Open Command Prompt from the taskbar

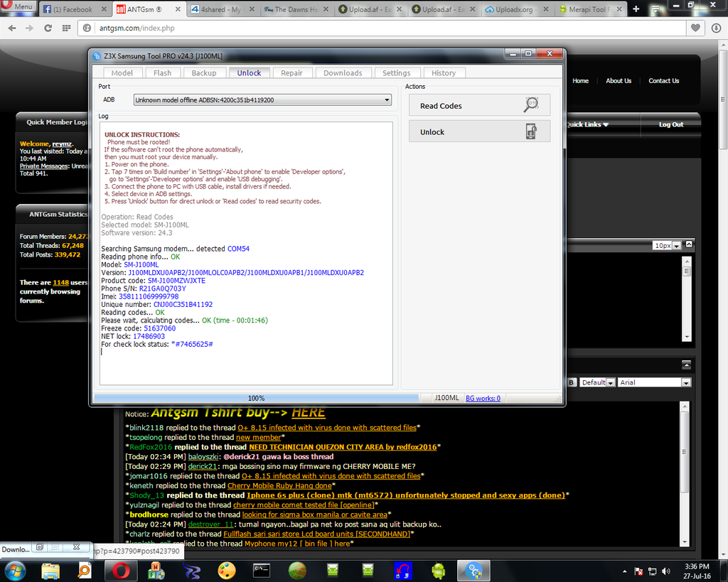coord(262,571)
